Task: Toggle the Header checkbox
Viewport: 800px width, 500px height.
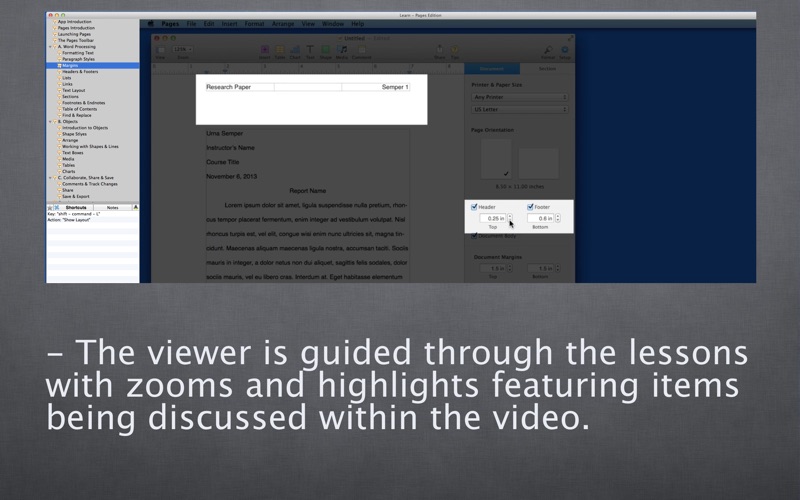Action: [x=474, y=207]
